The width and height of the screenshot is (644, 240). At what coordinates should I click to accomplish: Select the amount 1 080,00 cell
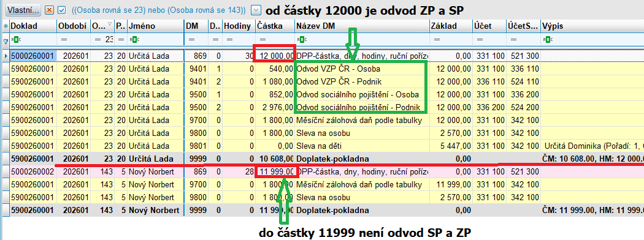coord(275,82)
